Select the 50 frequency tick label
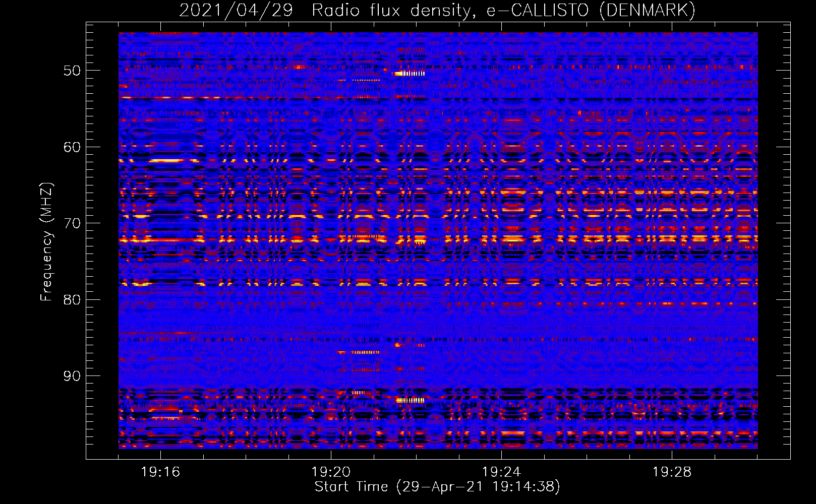The width and height of the screenshot is (816, 504). [x=72, y=71]
